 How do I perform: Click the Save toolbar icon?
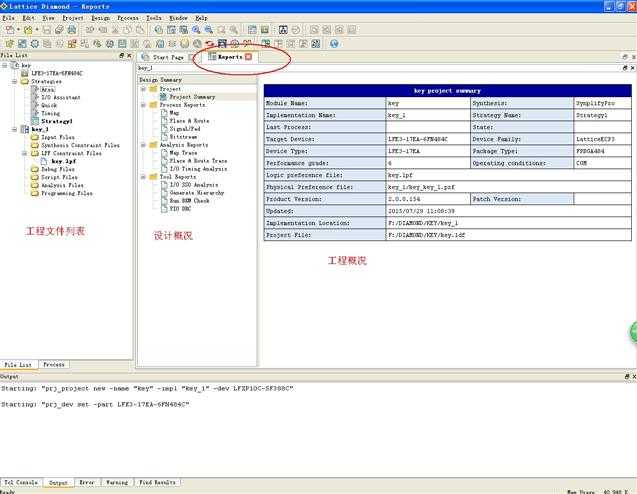point(47,30)
